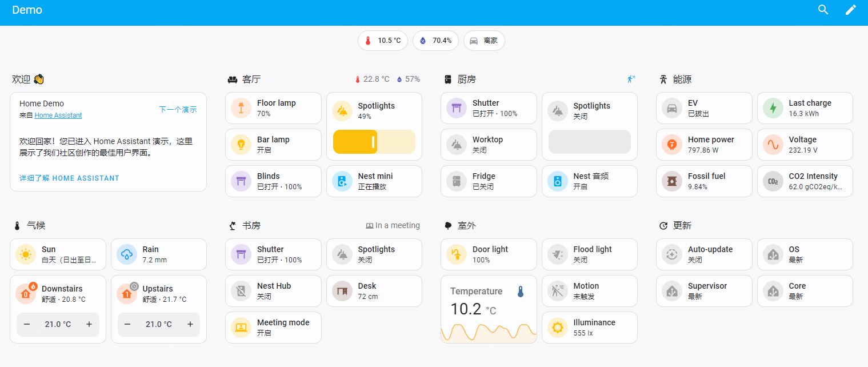
Task: Click the CO2 Intensity icon
Action: (x=773, y=181)
